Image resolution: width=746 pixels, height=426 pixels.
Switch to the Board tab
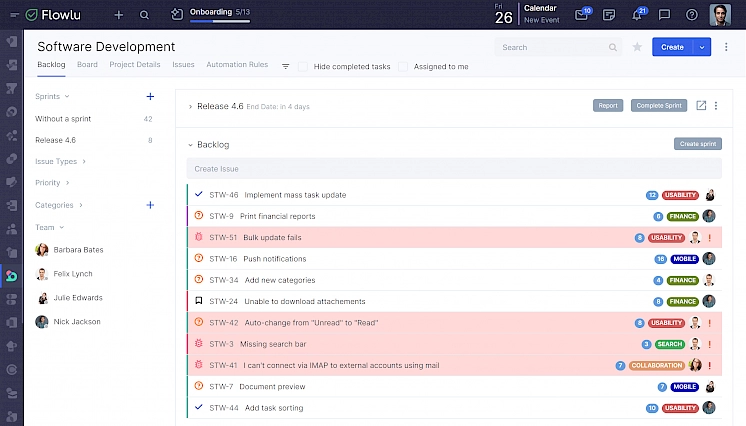coord(87,65)
